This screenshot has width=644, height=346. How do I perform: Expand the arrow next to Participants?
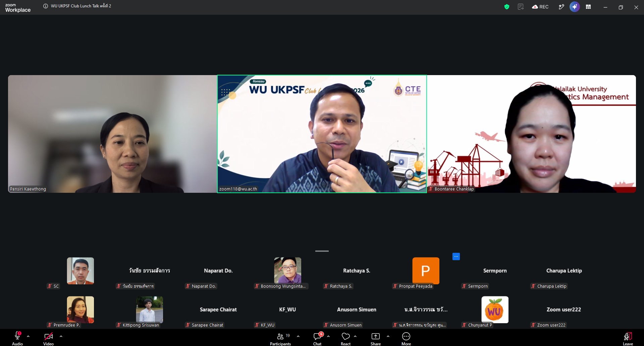(298, 336)
